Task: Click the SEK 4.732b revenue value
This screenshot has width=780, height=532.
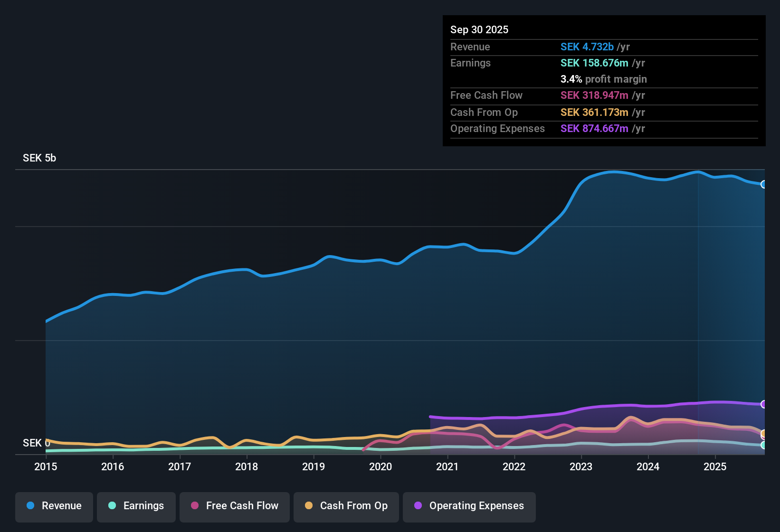Action: (x=587, y=47)
